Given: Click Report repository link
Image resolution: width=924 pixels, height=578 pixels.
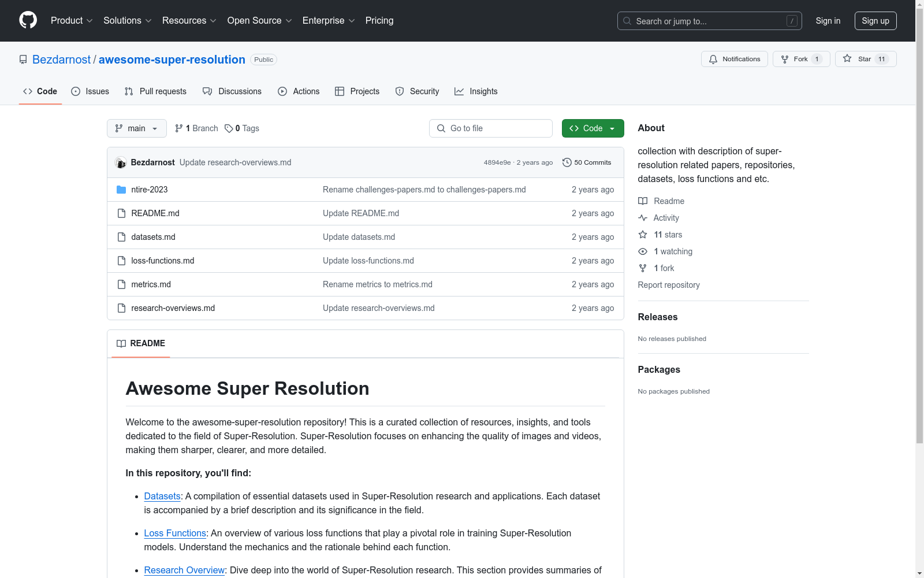Looking at the screenshot, I should pos(669,285).
